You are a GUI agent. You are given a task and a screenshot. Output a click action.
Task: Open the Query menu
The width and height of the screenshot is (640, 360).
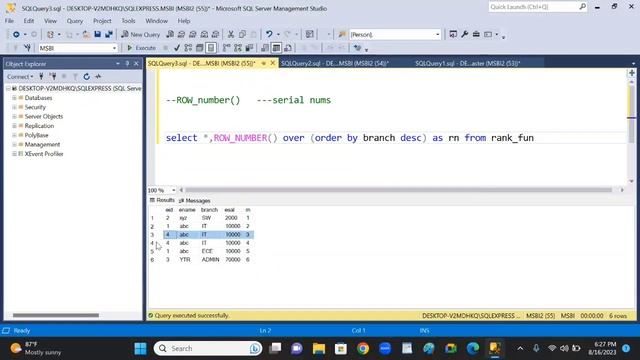[75, 21]
